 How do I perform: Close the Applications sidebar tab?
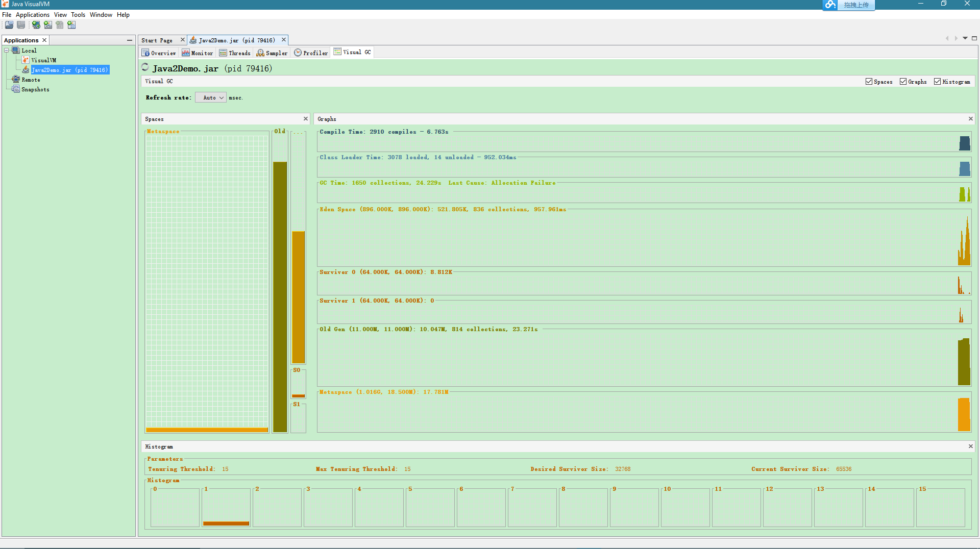(44, 40)
